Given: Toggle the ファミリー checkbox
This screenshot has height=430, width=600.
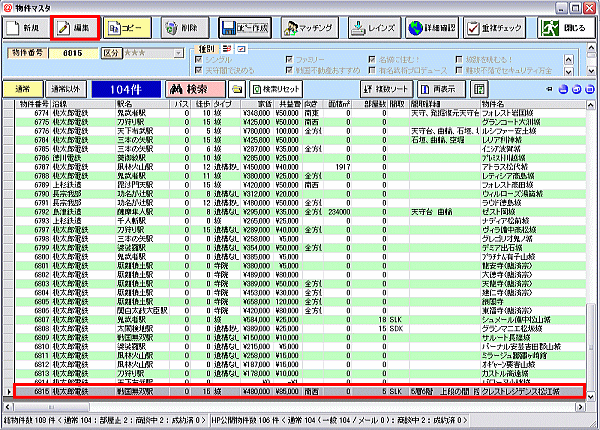Looking at the screenshot, I should (289, 60).
